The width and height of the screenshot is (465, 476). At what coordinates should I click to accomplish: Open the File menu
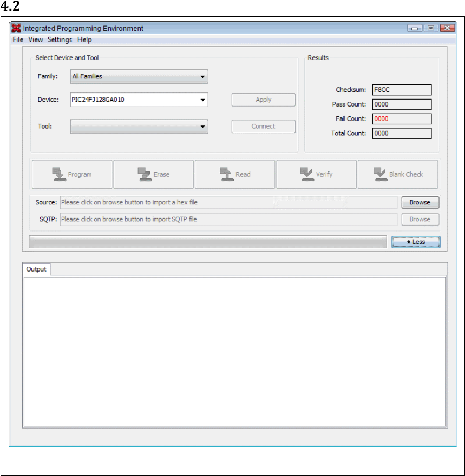click(x=18, y=40)
